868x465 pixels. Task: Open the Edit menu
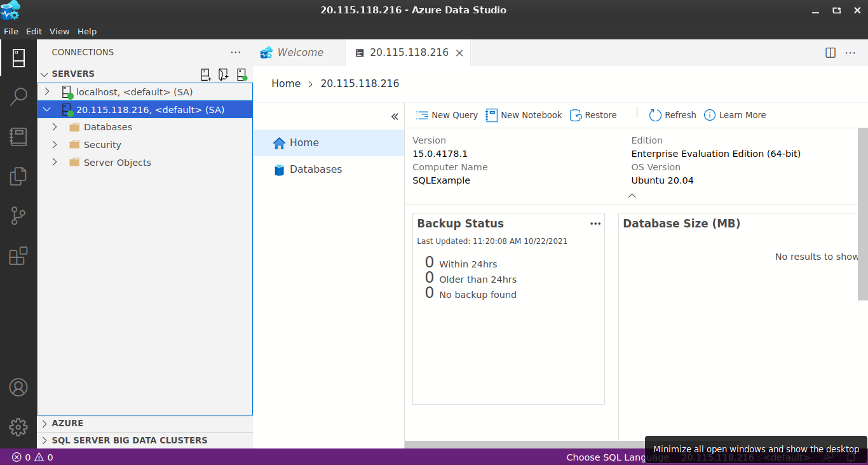point(34,31)
